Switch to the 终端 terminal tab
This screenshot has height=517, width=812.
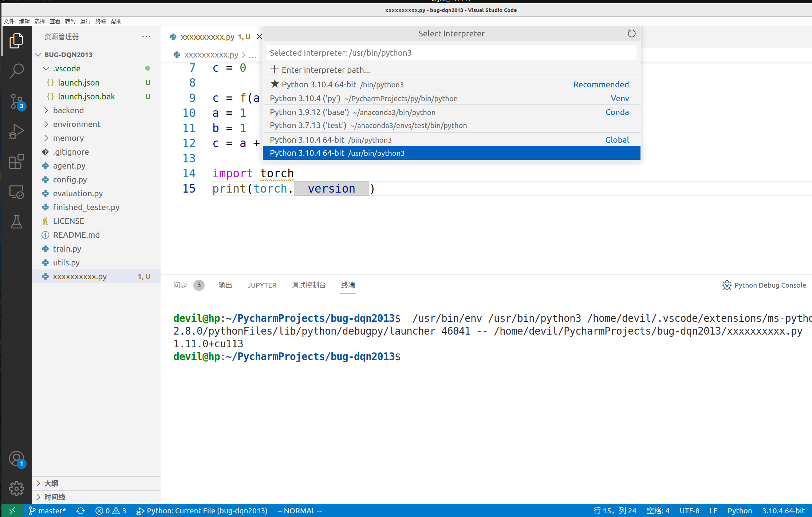[x=348, y=285]
